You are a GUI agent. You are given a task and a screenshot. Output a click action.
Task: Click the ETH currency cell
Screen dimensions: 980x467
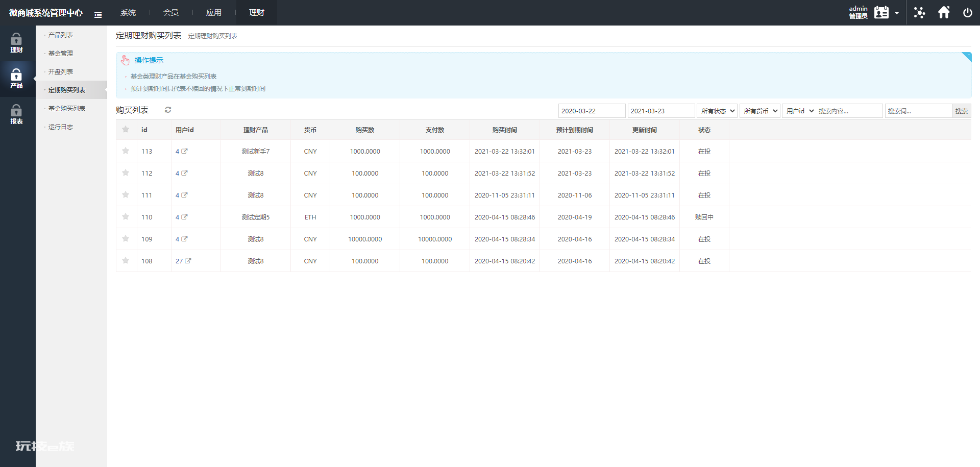pyautogui.click(x=310, y=217)
